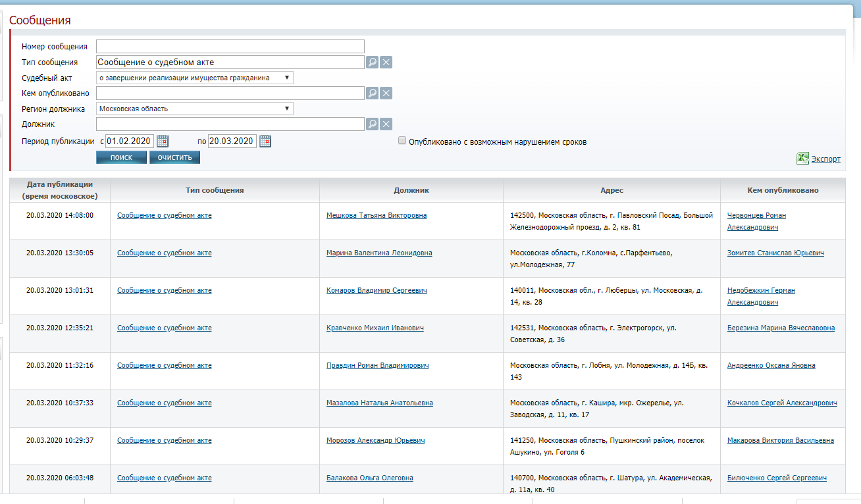861x504 pixels.
Task: Clear Кем опубликовано field with X icon
Action: pyautogui.click(x=386, y=93)
